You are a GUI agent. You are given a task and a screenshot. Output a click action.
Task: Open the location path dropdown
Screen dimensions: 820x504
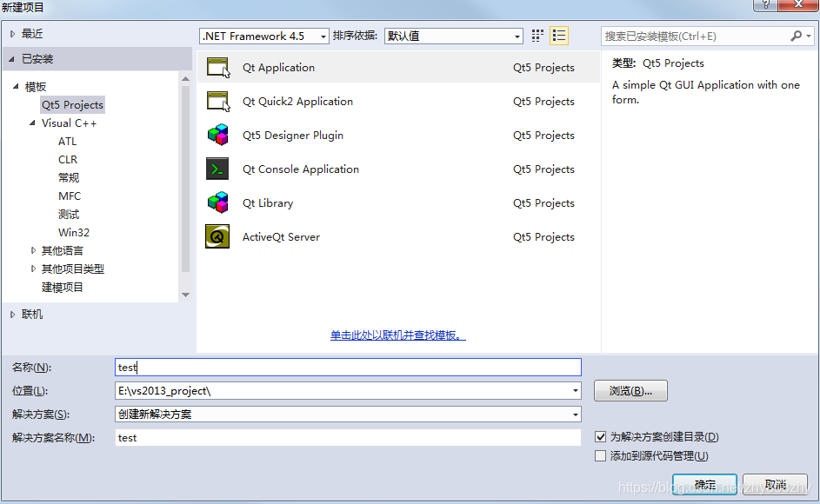click(576, 390)
